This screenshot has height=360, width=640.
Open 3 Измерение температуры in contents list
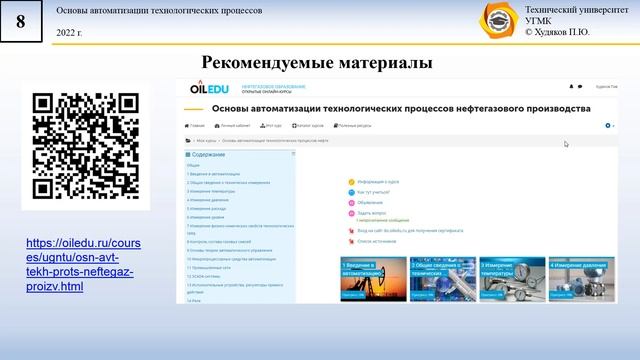coord(211,191)
